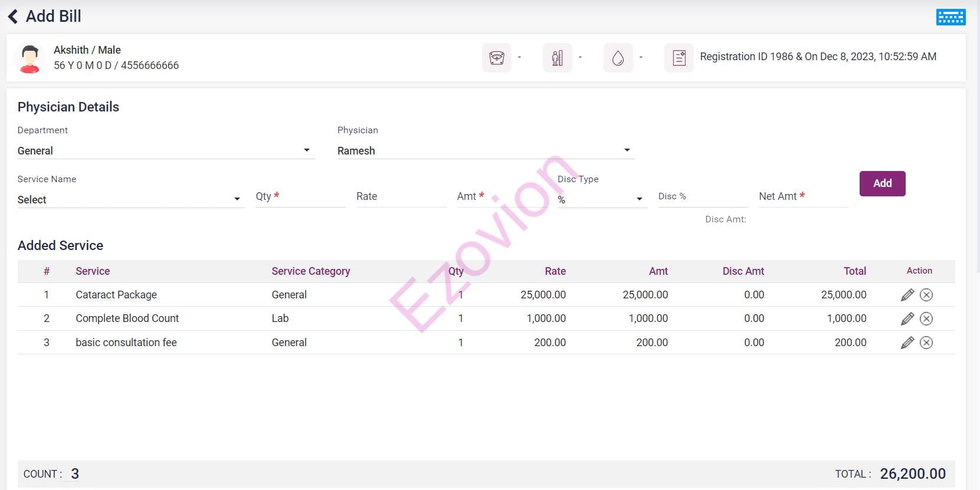980x490 pixels.
Task: Click into the Disc % field
Action: click(x=702, y=197)
